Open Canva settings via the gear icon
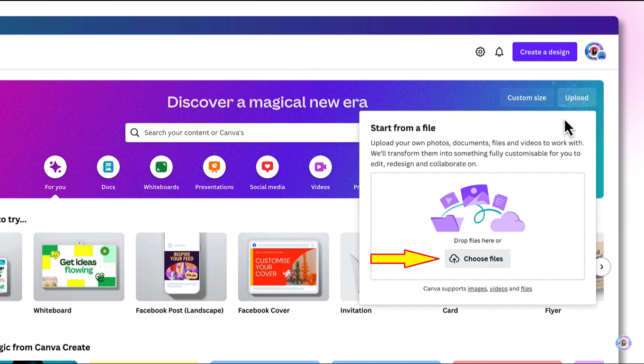The image size is (644, 364). point(480,52)
